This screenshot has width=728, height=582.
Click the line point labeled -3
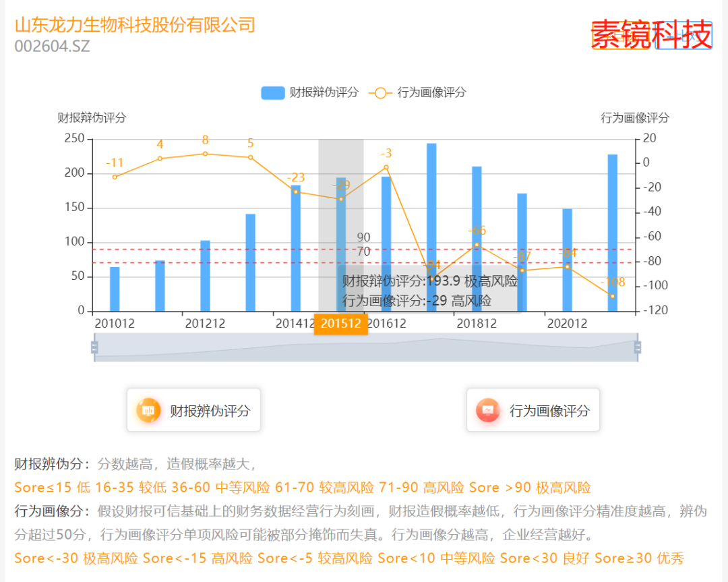coord(386,167)
